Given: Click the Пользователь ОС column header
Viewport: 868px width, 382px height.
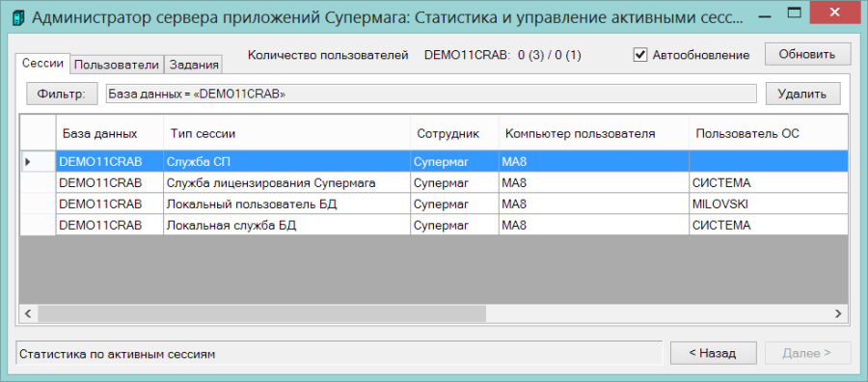Looking at the screenshot, I should [x=769, y=133].
